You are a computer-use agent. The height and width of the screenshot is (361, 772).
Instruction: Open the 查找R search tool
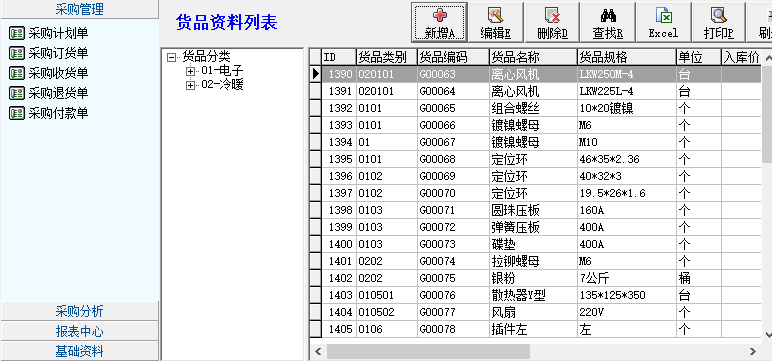pyautogui.click(x=608, y=22)
